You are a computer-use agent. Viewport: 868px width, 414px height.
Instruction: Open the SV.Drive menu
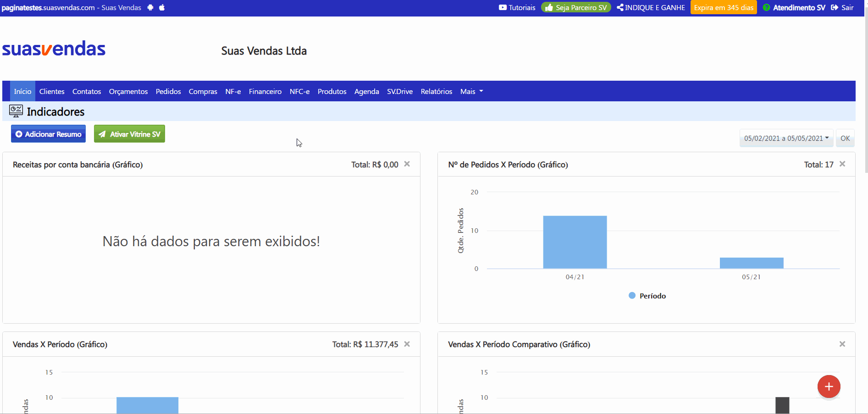point(400,91)
